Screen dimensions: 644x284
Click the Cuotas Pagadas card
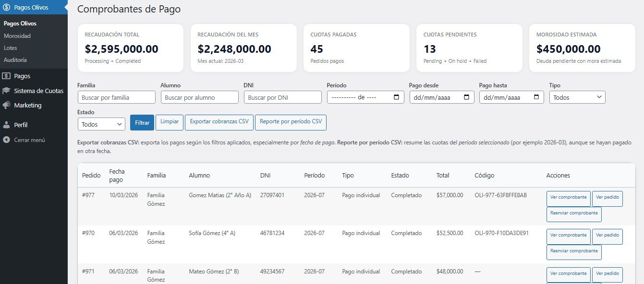click(356, 48)
